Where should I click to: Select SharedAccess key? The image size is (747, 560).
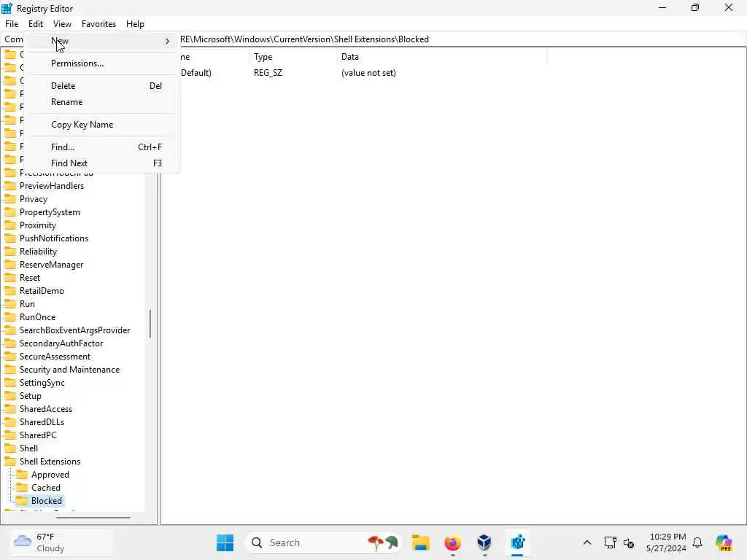tap(46, 409)
